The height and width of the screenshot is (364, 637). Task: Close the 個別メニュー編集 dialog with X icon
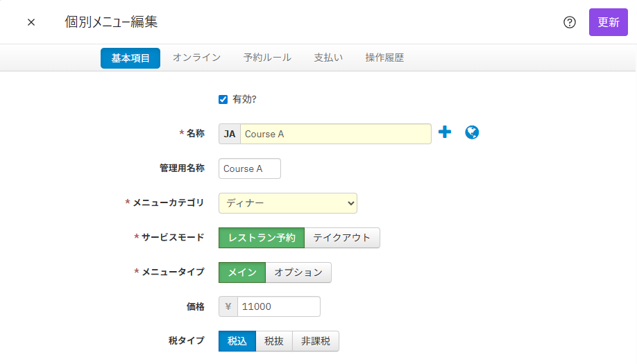coord(31,22)
